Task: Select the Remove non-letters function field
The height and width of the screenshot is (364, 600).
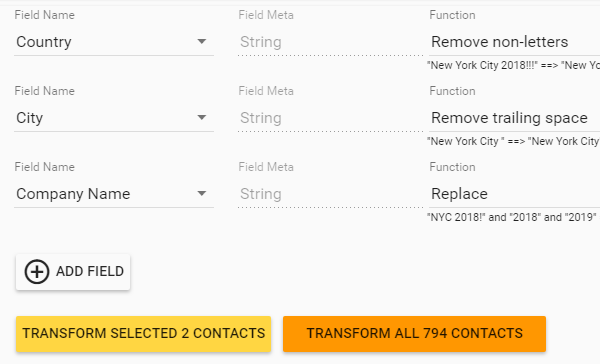Action: pos(514,42)
